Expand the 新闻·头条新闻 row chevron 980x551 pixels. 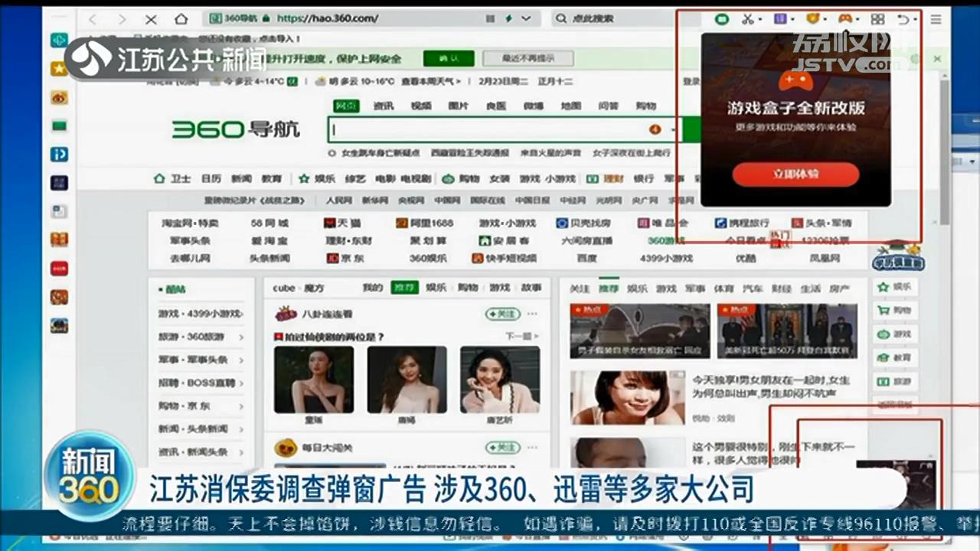tap(241, 429)
